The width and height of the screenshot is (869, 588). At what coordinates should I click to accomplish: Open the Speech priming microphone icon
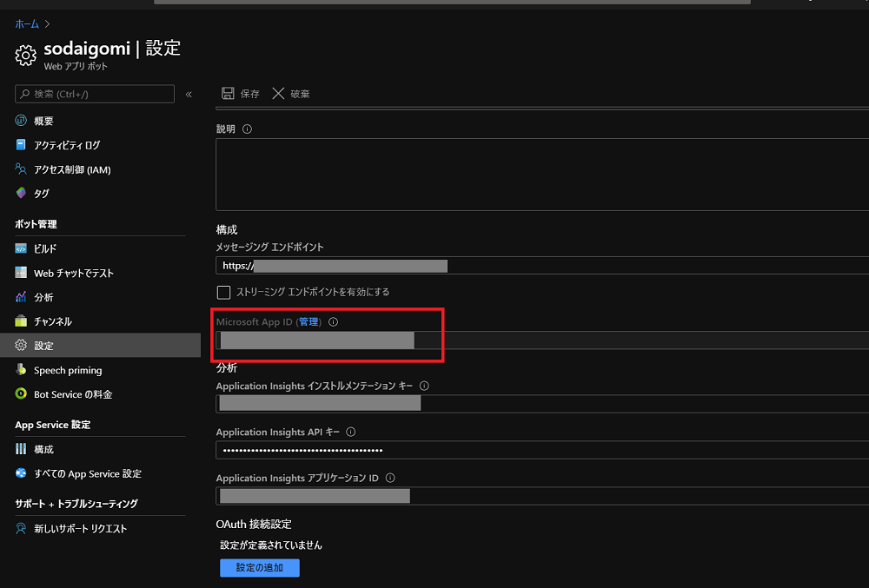(x=21, y=369)
